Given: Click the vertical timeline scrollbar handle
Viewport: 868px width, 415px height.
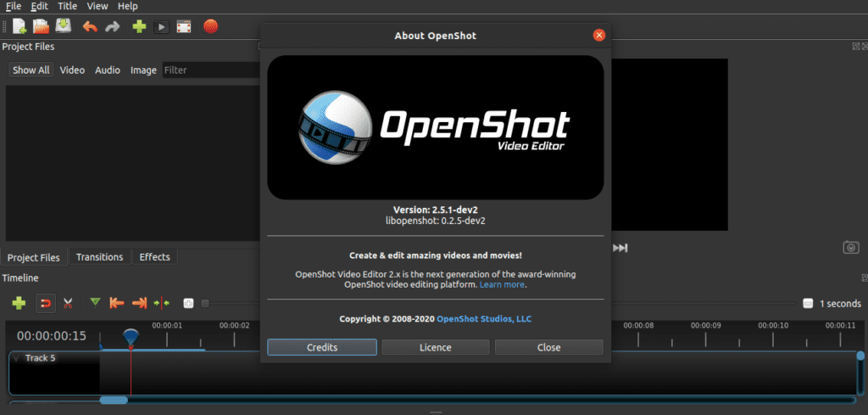Looking at the screenshot, I should [861, 356].
